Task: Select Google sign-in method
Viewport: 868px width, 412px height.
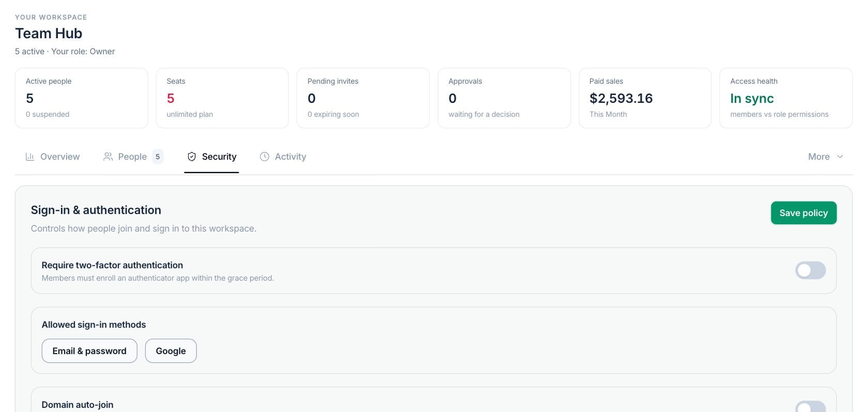Action: click(x=171, y=351)
